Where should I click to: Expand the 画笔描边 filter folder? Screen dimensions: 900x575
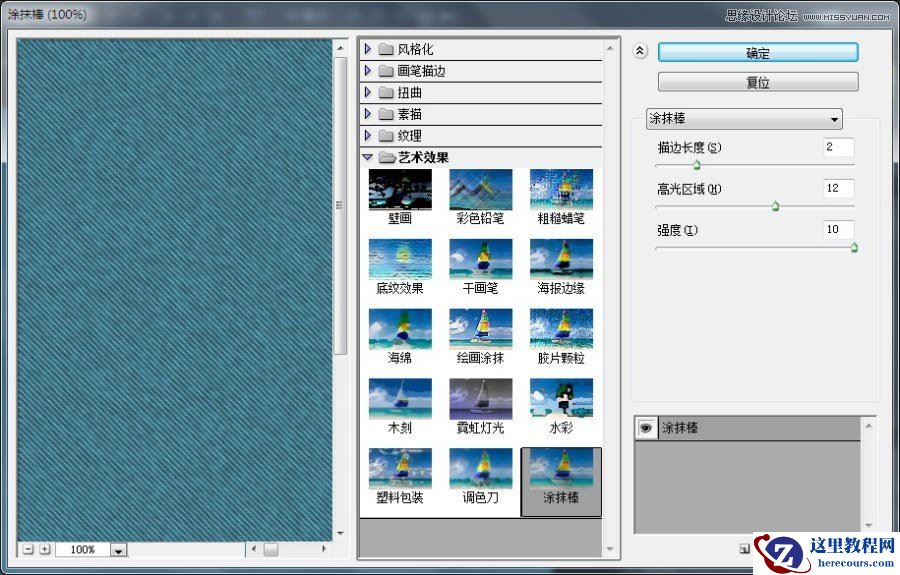[368, 71]
